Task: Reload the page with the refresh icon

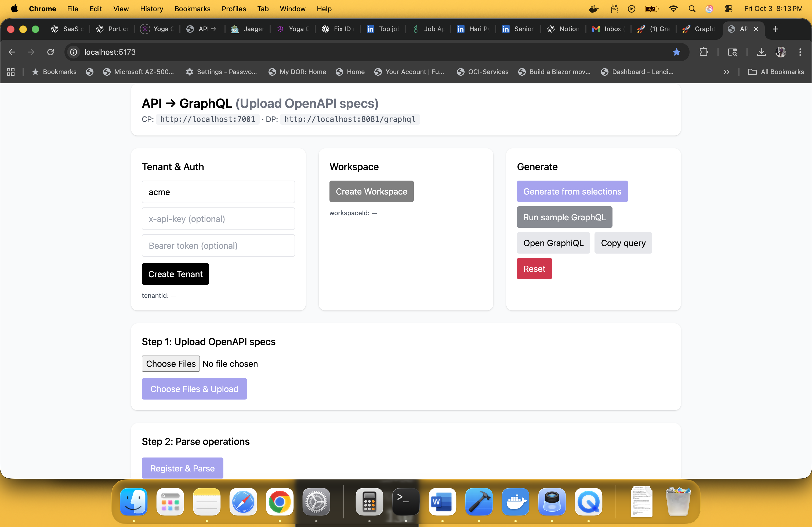Action: 50,52
